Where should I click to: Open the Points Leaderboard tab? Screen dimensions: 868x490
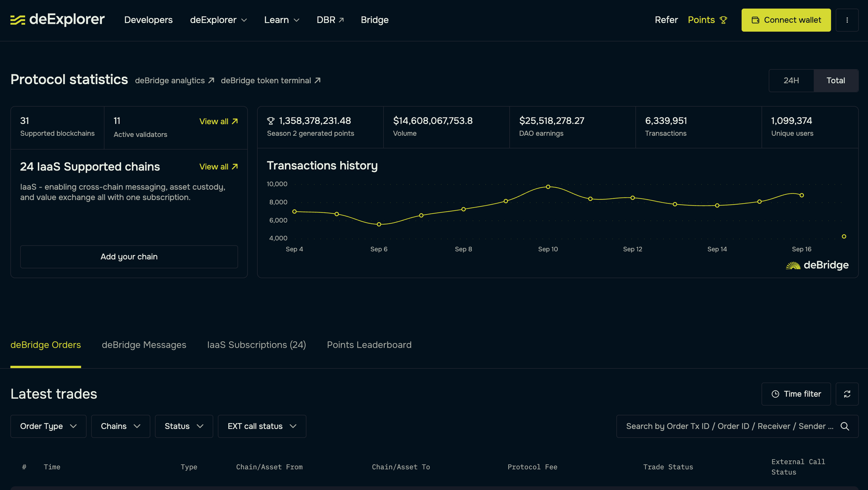click(x=369, y=345)
